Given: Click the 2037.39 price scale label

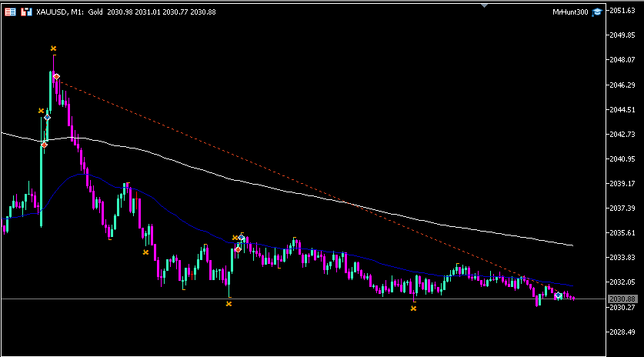Looking at the screenshot, I should 622,209.
